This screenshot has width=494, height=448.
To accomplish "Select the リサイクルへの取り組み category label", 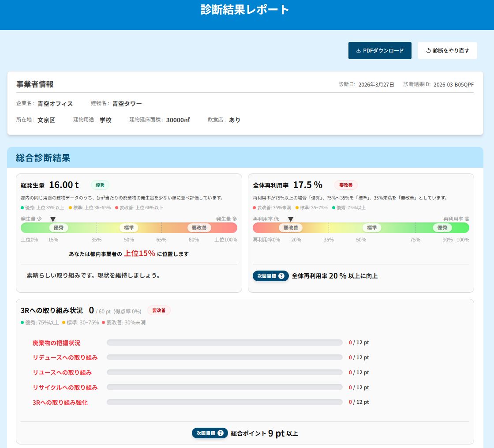I will 65,388.
